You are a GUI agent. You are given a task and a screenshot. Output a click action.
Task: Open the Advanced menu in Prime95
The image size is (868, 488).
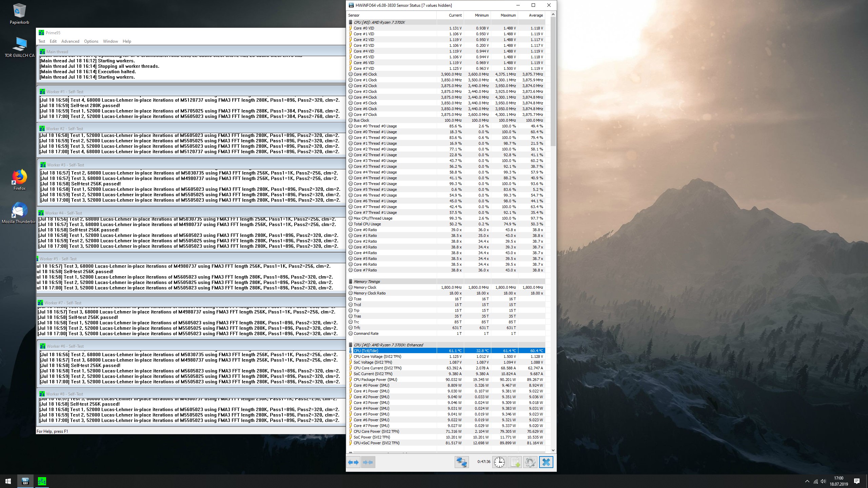click(70, 41)
